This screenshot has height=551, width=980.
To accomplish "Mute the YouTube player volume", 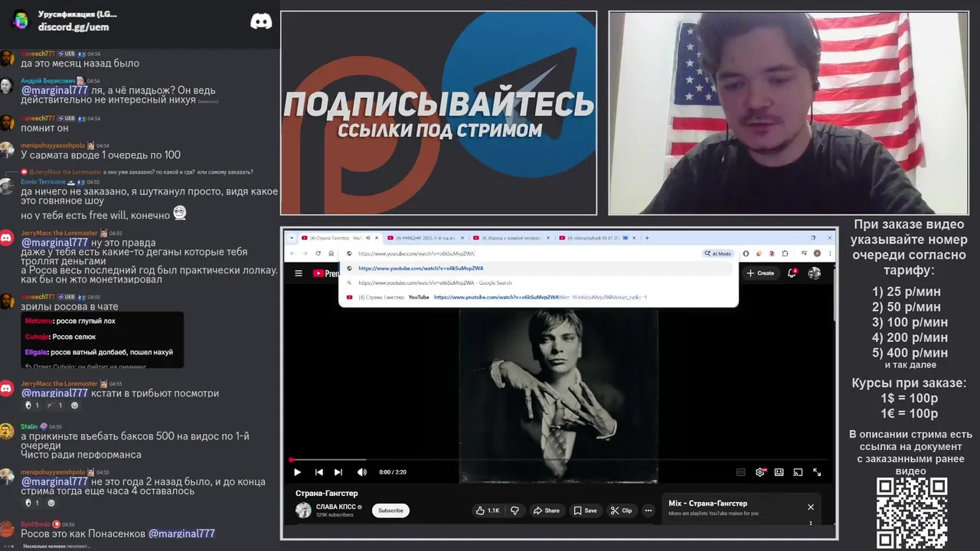I will click(361, 472).
